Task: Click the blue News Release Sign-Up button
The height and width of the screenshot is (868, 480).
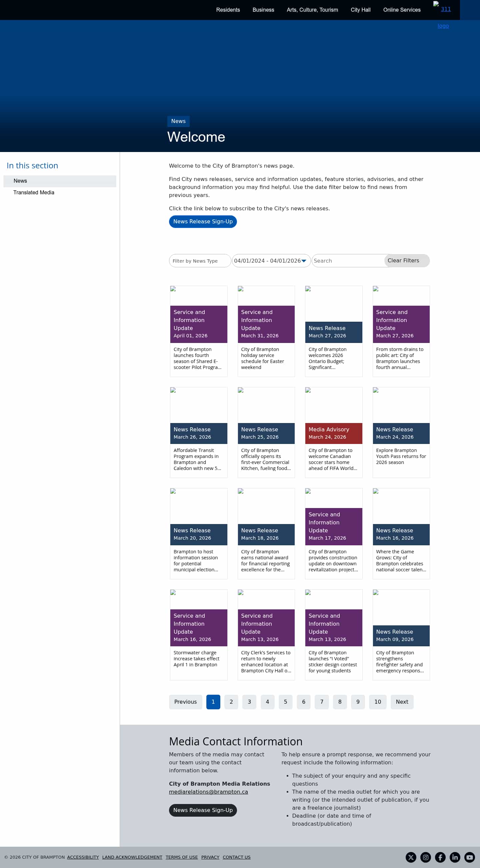Action: 203,221
